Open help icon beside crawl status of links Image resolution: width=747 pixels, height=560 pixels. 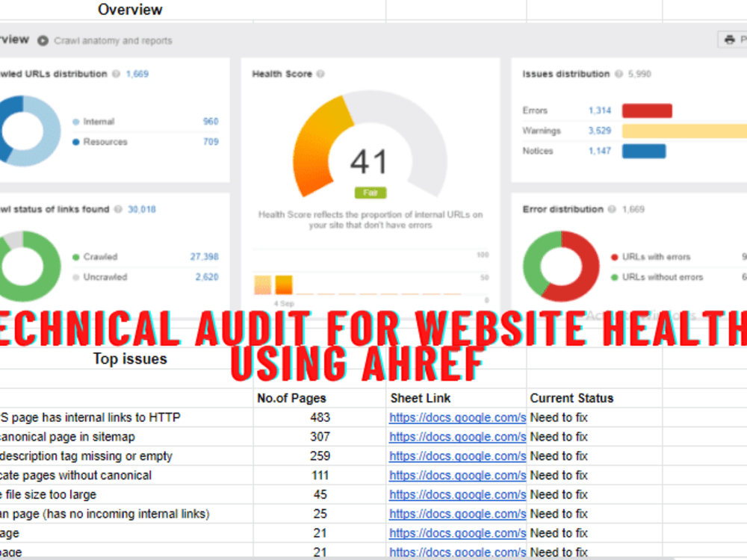click(x=118, y=209)
